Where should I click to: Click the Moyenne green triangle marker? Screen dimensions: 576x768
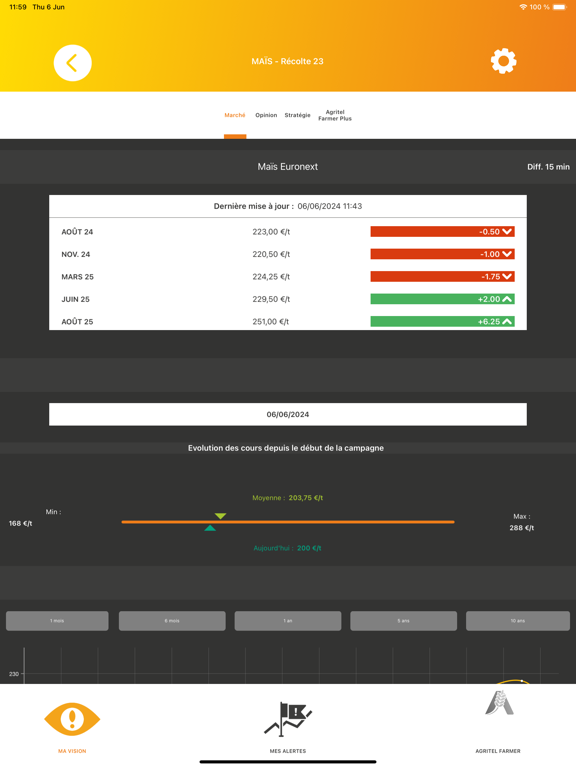(220, 516)
